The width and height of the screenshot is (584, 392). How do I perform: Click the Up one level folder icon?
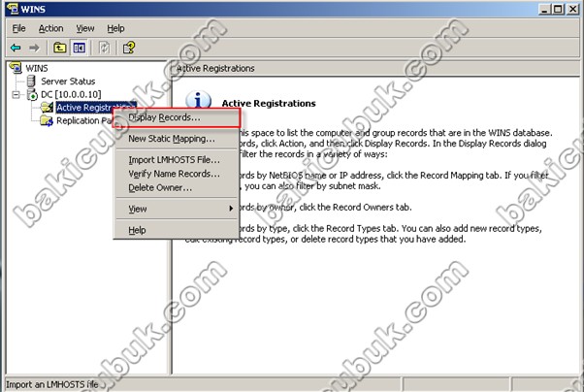pyautogui.click(x=59, y=48)
